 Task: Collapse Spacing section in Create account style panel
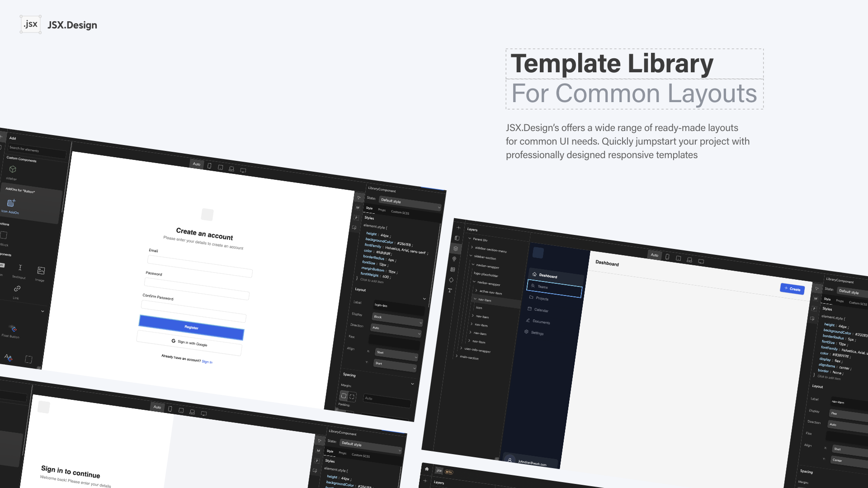coord(412,384)
